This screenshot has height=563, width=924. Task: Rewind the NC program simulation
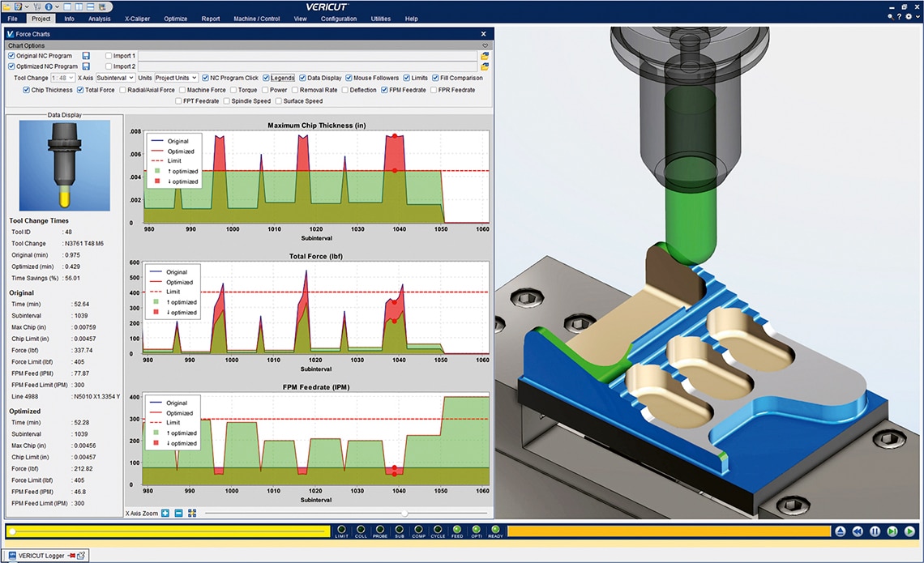858,531
